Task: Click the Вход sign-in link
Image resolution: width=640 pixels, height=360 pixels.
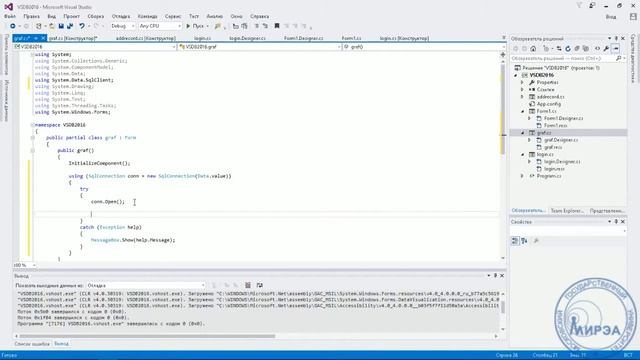Action: click(611, 17)
